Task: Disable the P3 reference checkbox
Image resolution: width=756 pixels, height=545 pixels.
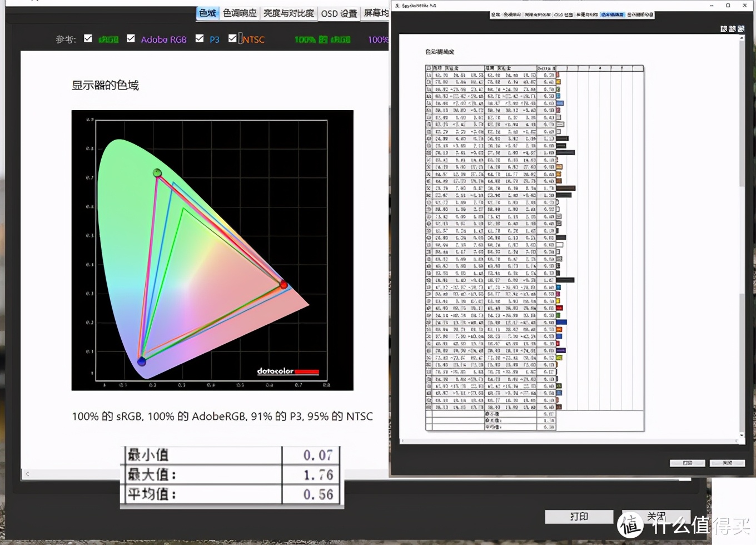Action: click(x=200, y=38)
